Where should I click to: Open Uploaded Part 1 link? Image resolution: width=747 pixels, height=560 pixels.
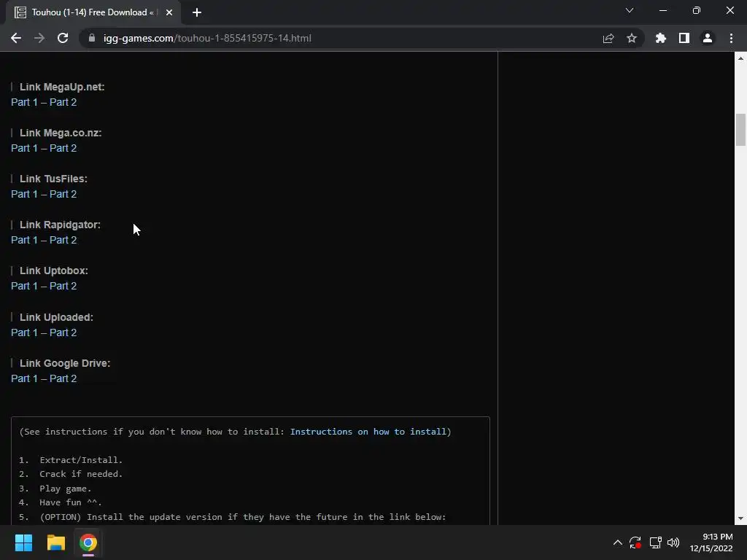tap(24, 332)
